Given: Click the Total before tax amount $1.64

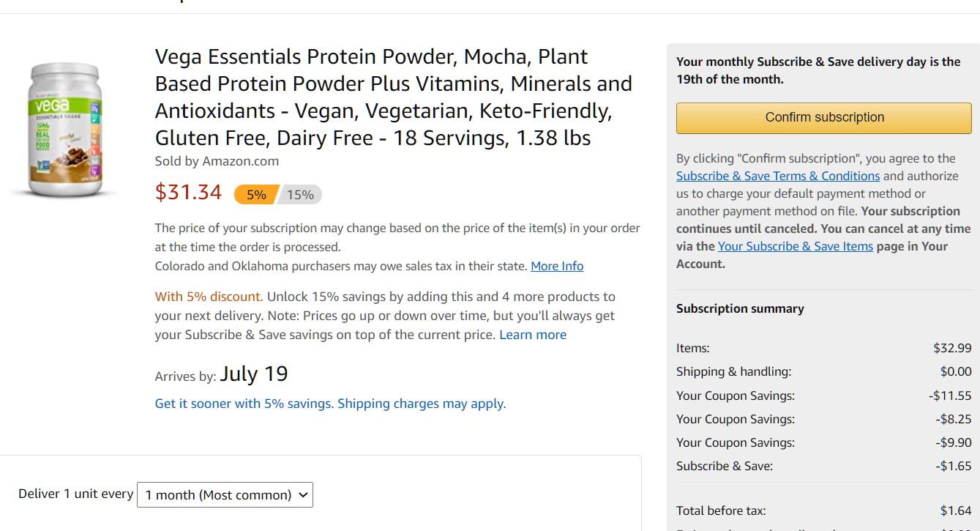Looking at the screenshot, I should [x=955, y=510].
